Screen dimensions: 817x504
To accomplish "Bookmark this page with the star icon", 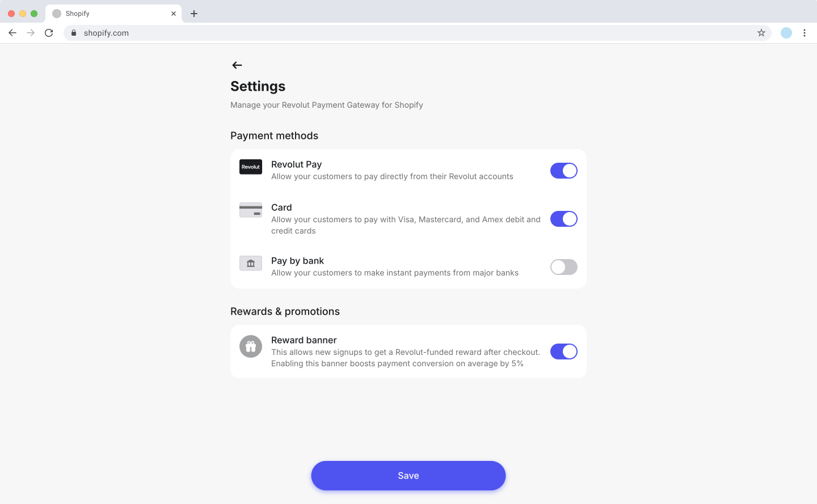I will coord(761,33).
